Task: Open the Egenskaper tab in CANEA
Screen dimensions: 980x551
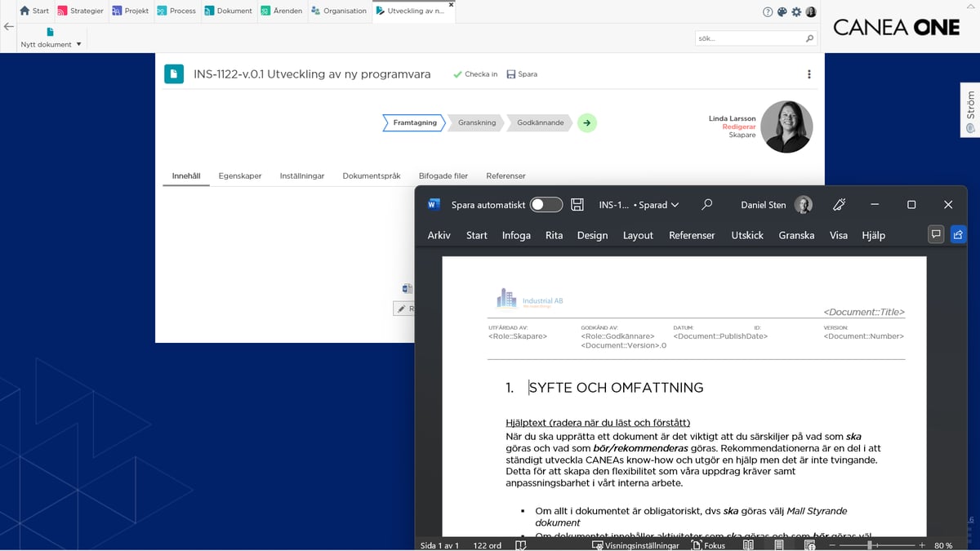Action: coord(240,175)
